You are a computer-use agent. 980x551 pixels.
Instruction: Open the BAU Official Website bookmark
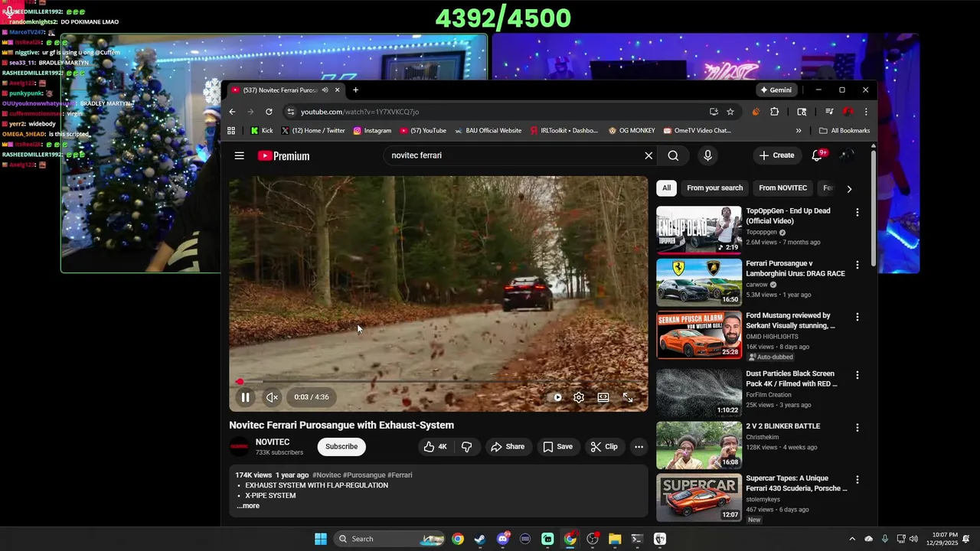(488, 131)
